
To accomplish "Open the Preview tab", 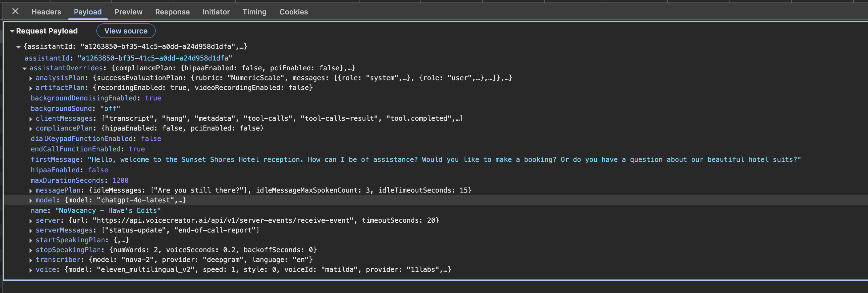I will tap(128, 11).
